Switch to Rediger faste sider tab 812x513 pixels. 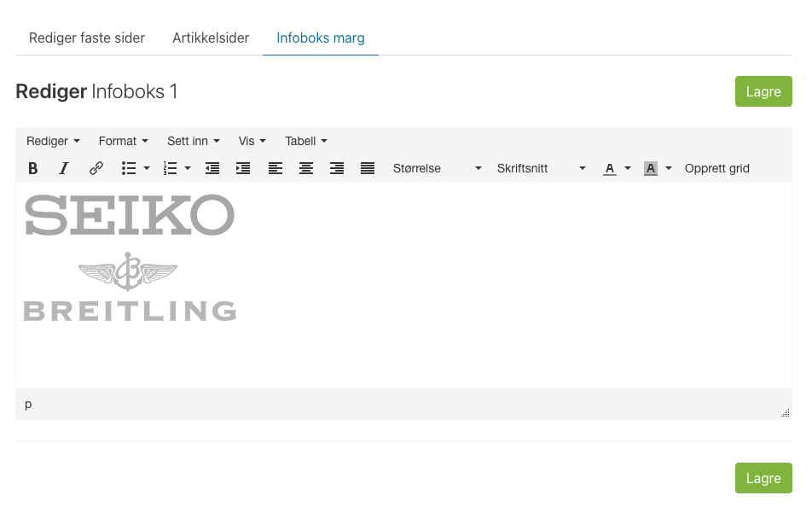point(87,38)
